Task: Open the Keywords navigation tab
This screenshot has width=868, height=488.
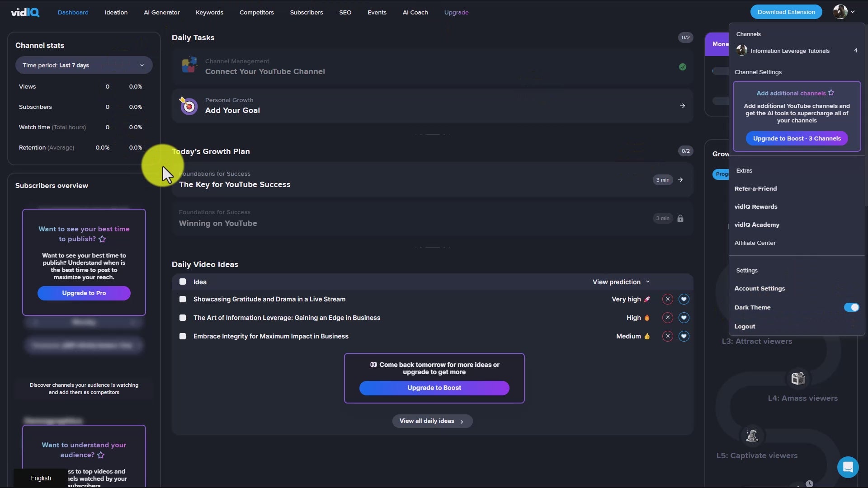Action: (209, 12)
